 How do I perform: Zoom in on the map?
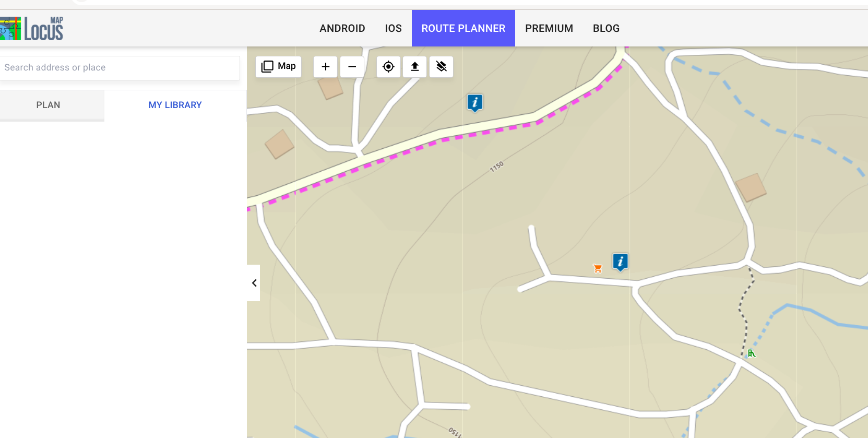pyautogui.click(x=325, y=67)
